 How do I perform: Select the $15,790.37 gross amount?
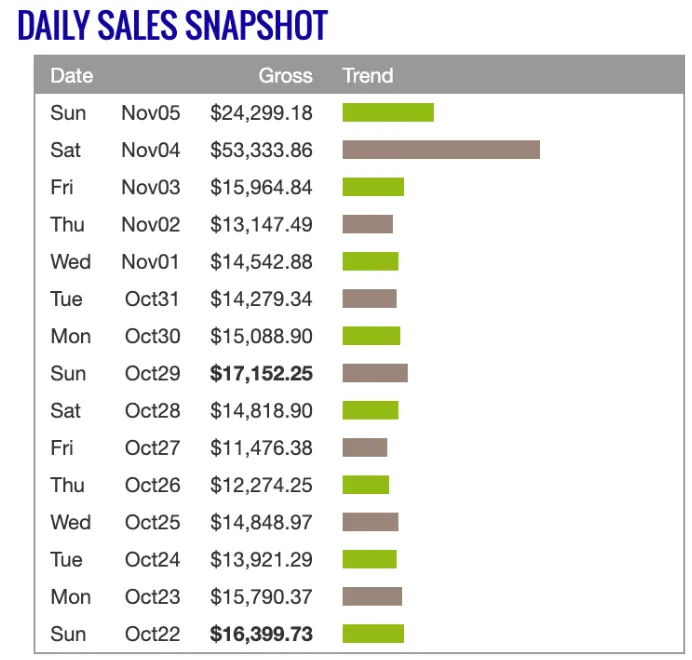[x=261, y=597]
